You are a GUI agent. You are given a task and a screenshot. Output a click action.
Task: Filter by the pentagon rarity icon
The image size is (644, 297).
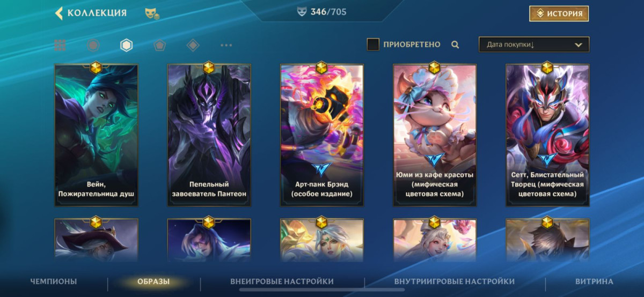pyautogui.click(x=159, y=46)
